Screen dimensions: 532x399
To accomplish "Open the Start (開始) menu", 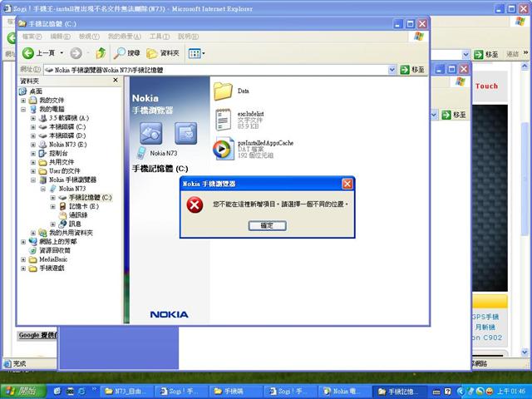I will pos(23,392).
